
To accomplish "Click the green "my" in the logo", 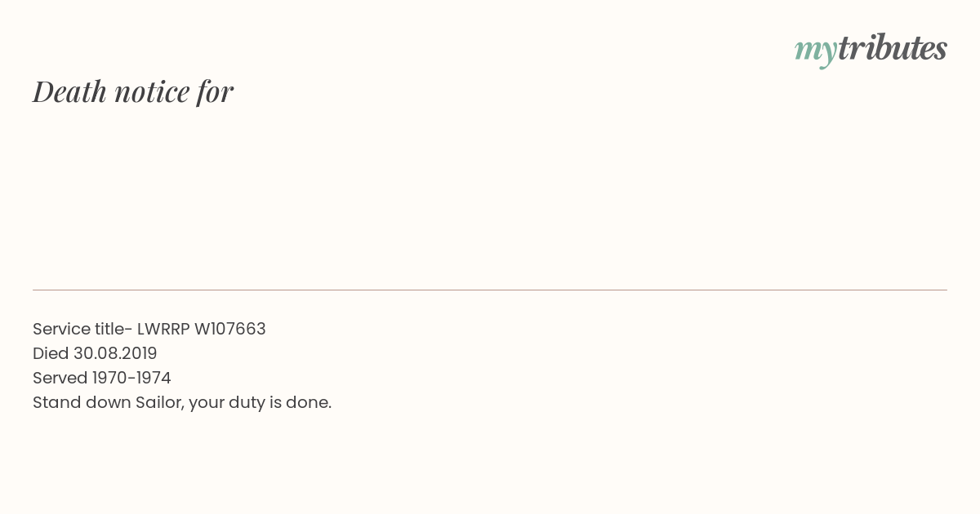I will (x=816, y=52).
